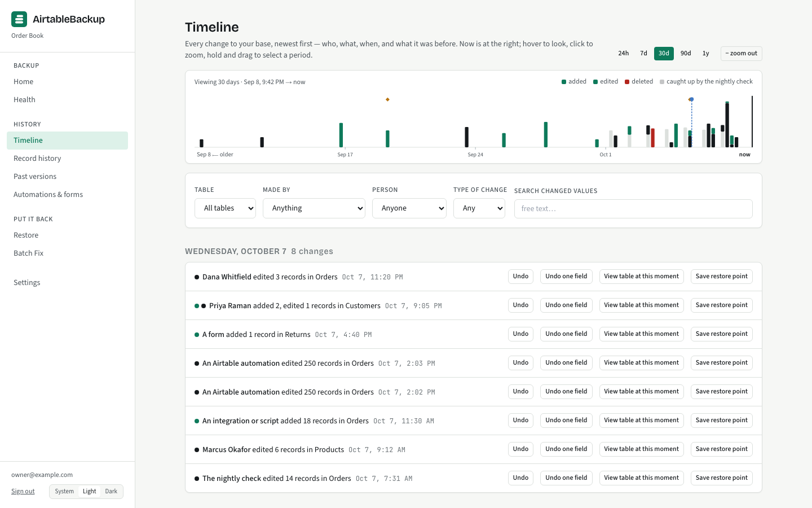Click 'Sep 8 — older' axis label
Screen dimensions: 812x508
(x=215, y=155)
